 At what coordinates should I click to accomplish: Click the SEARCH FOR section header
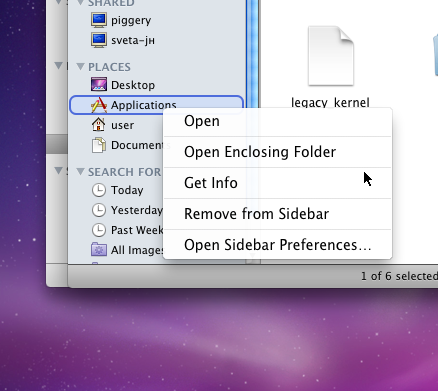[x=124, y=172]
